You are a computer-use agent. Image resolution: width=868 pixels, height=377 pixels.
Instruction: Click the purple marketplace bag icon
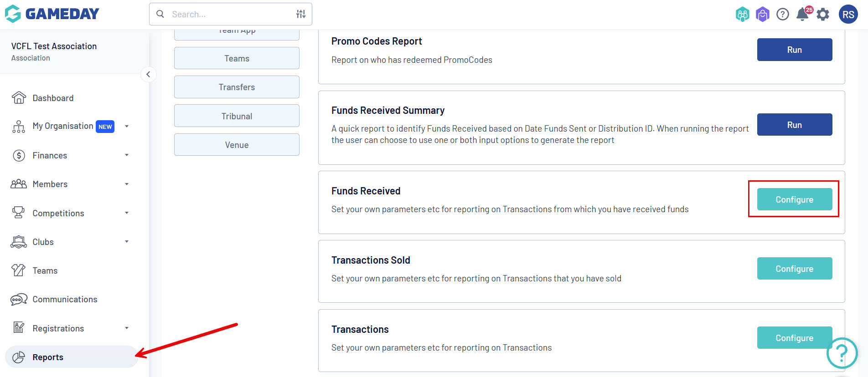click(x=763, y=15)
